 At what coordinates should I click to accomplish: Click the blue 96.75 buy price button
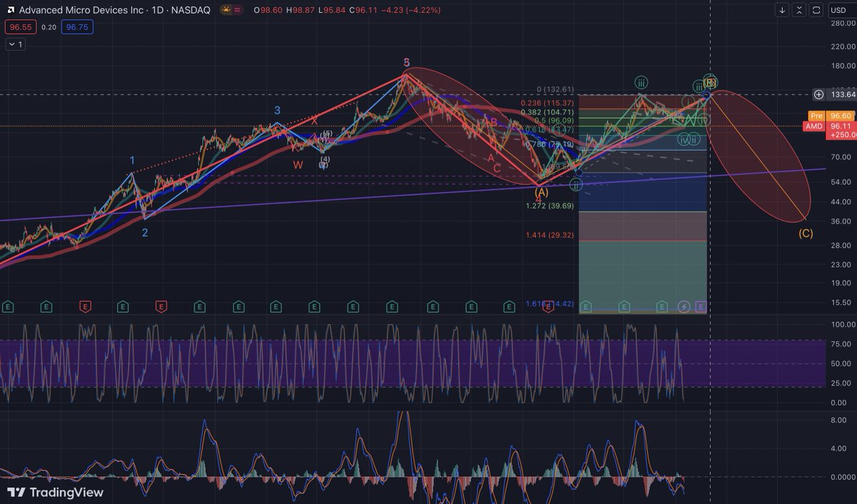tap(78, 27)
